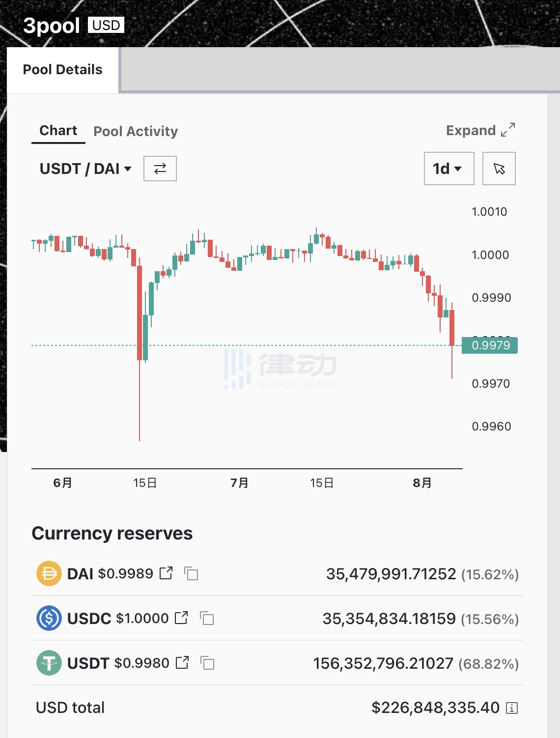Open the USDT / DAI pair dropdown
The width and height of the screenshot is (560, 738).
coord(85,169)
